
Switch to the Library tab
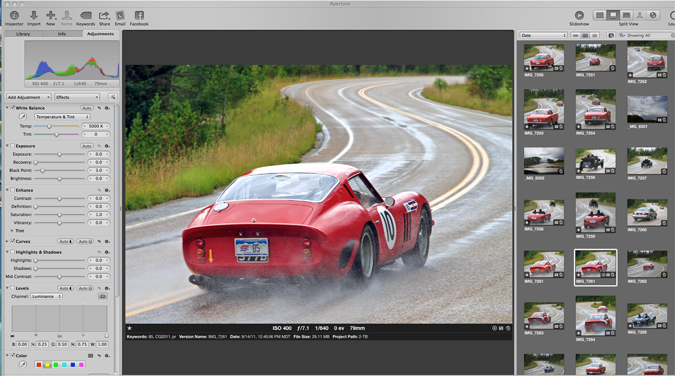23,34
